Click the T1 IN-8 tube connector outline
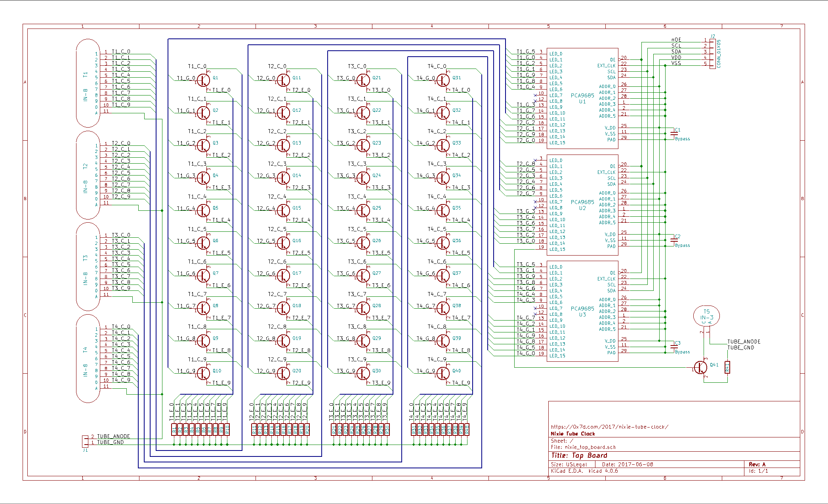 click(x=88, y=83)
